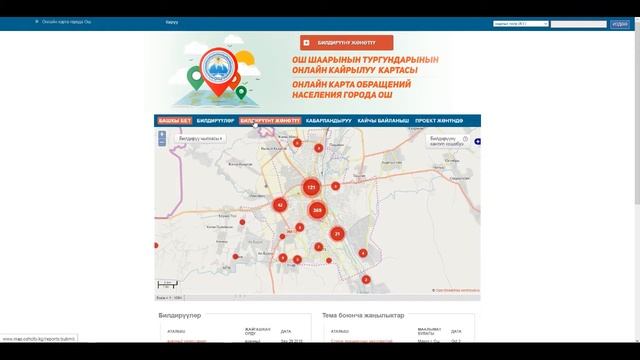Click the OpenStreetMap contributors attribution link
640x360 pixels.
(457, 290)
